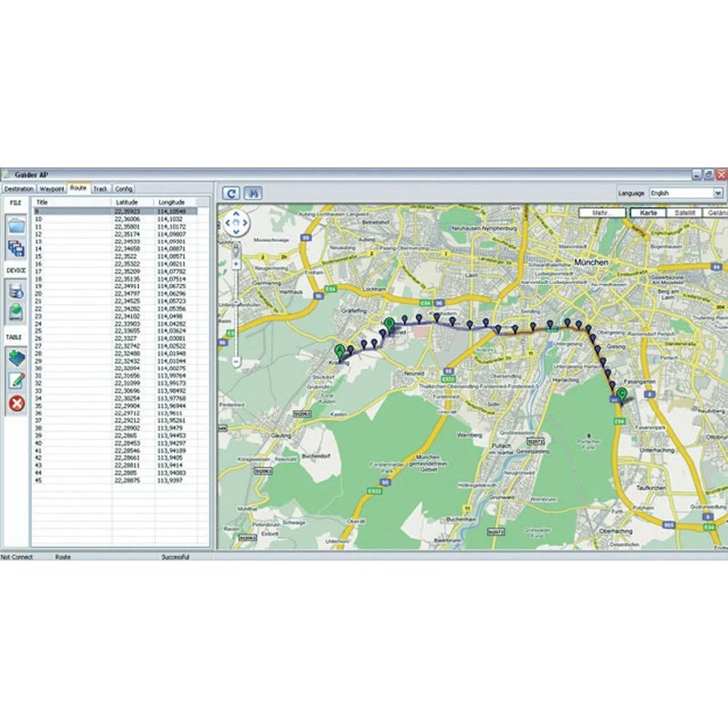Edit the table entry with pencil icon
Image resolution: width=728 pixels, height=728 pixels.
tap(16, 380)
